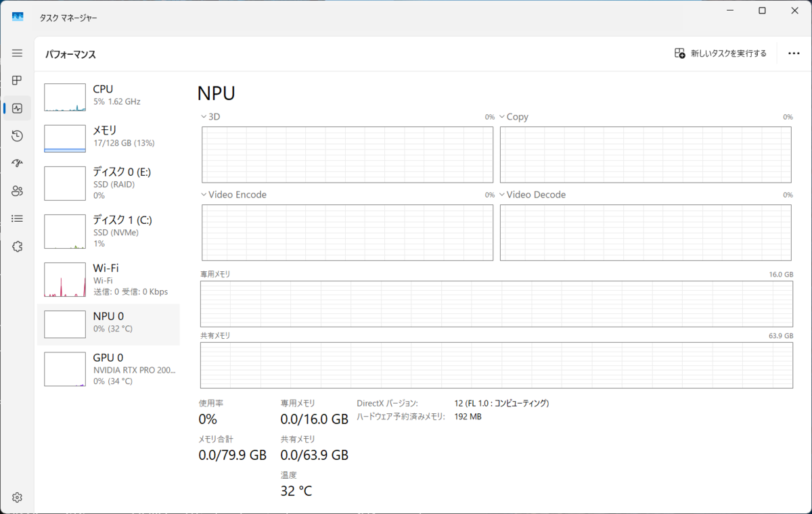
Task: Select the Performance page icon
Action: pos(17,108)
